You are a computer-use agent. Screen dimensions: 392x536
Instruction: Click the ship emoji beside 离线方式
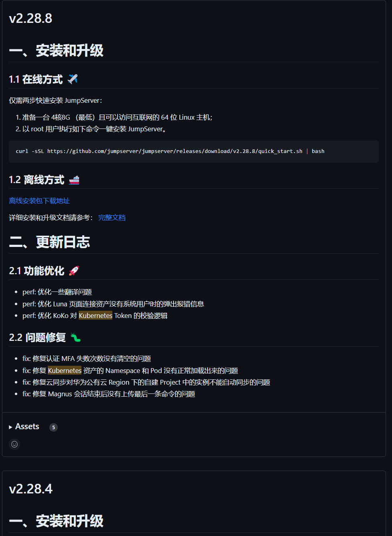[x=74, y=180]
